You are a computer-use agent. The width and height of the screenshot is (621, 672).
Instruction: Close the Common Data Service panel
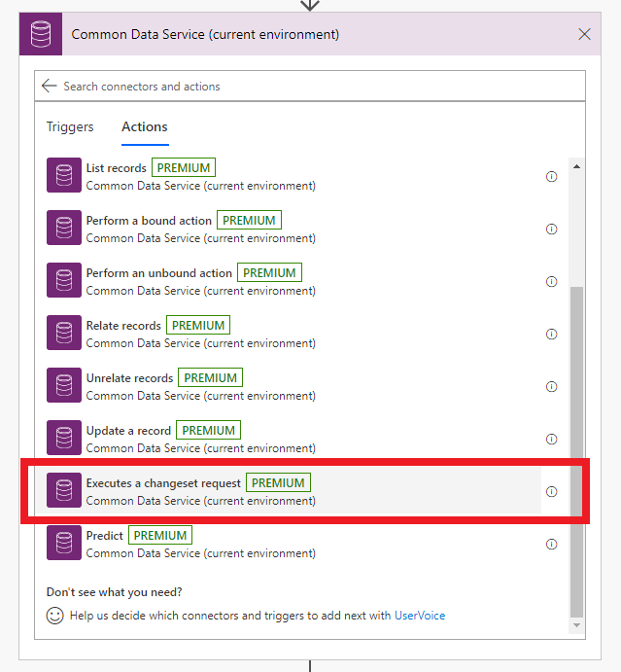coord(584,34)
